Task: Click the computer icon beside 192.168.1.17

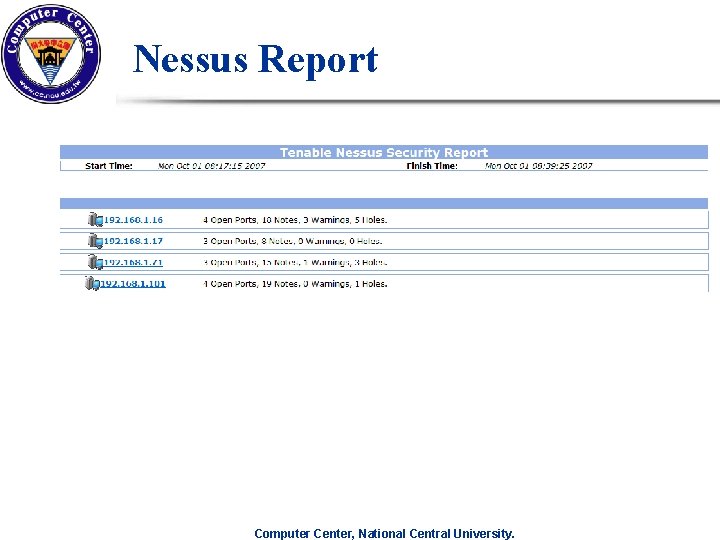Action: 95,241
